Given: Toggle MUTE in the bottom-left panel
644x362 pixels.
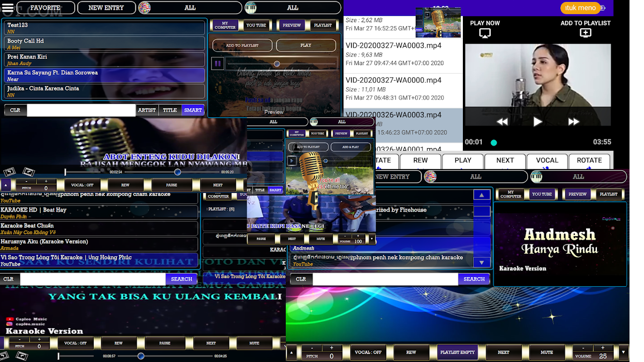Looking at the screenshot, I should [255, 343].
